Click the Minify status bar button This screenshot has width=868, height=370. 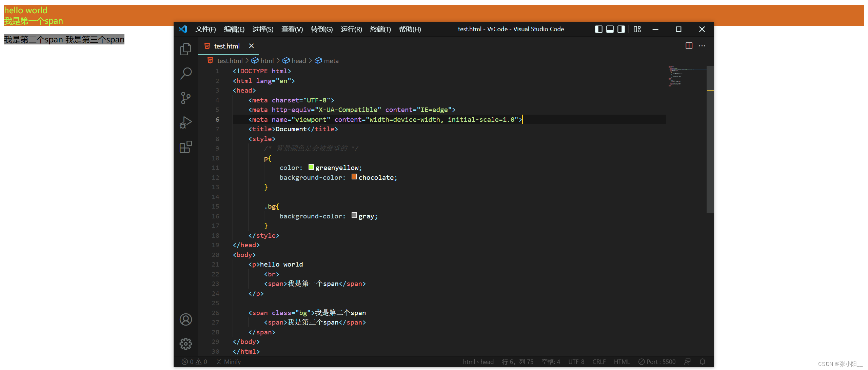coord(229,362)
